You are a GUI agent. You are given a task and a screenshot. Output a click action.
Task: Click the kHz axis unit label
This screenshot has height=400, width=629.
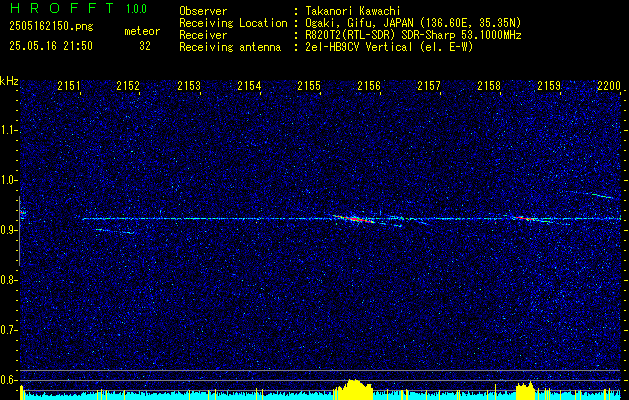tap(9, 81)
